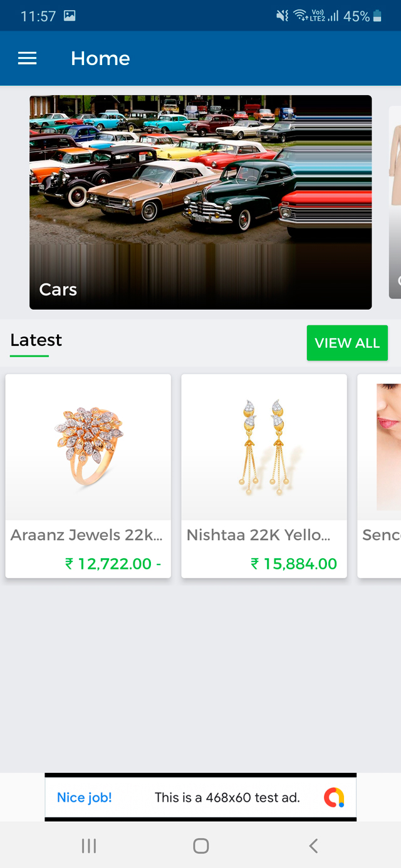Open the navigation drawer menu
Viewport: 401px width, 868px height.
[27, 58]
